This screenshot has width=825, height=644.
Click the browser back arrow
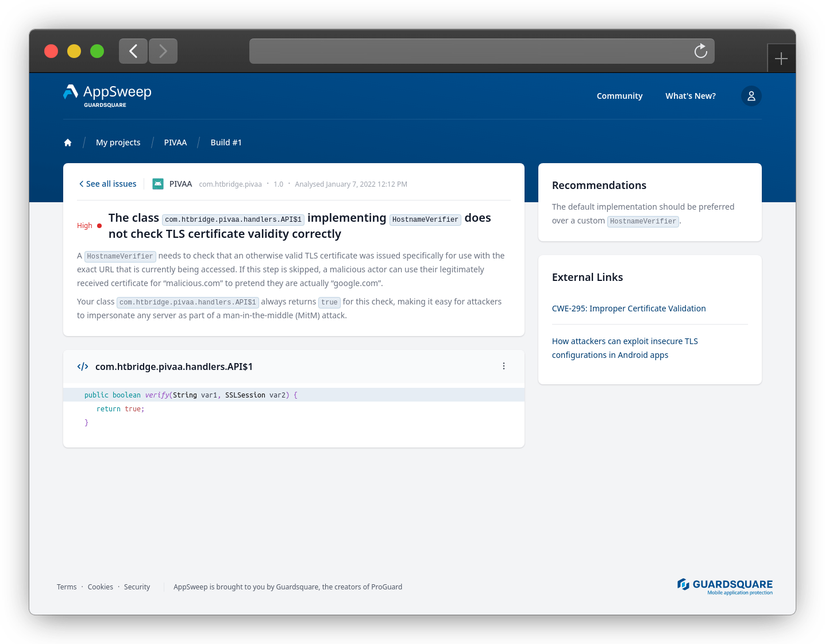point(133,51)
